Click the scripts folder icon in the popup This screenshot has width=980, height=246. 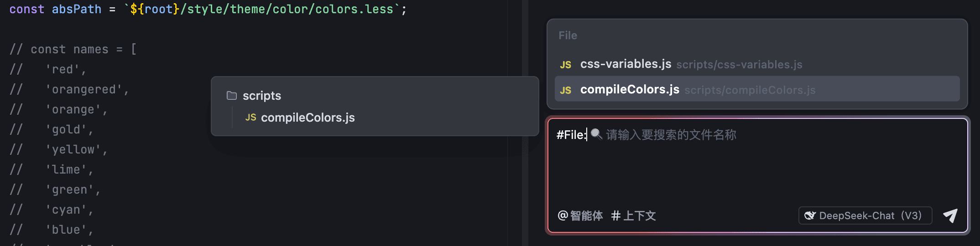tap(232, 96)
